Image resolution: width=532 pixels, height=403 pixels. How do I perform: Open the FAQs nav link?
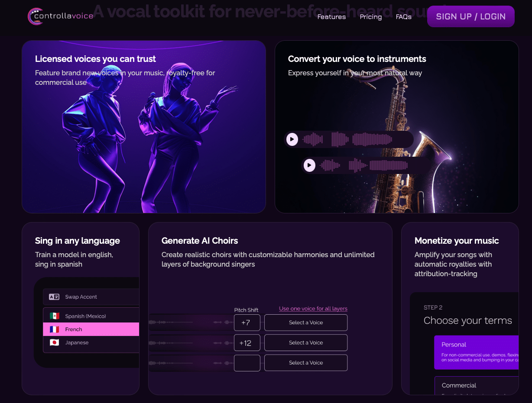coord(404,17)
